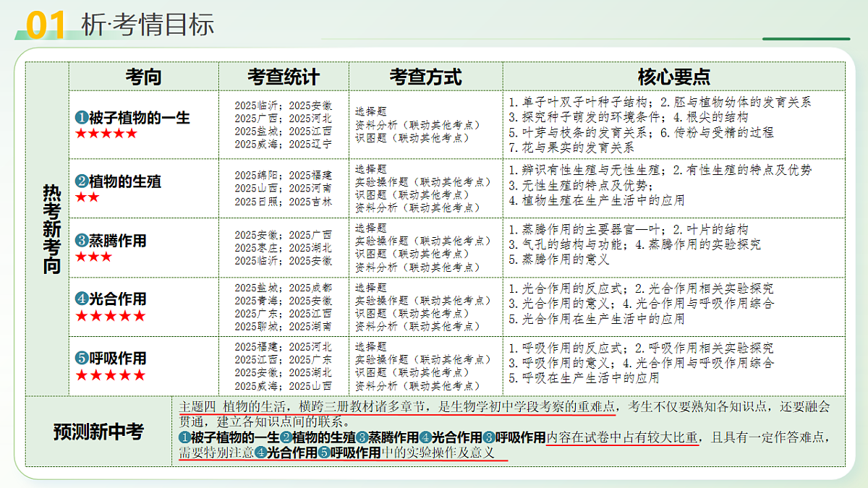Click the line 3. 气孔的结构与功能
This screenshot has height=488, width=868.
(x=566, y=244)
